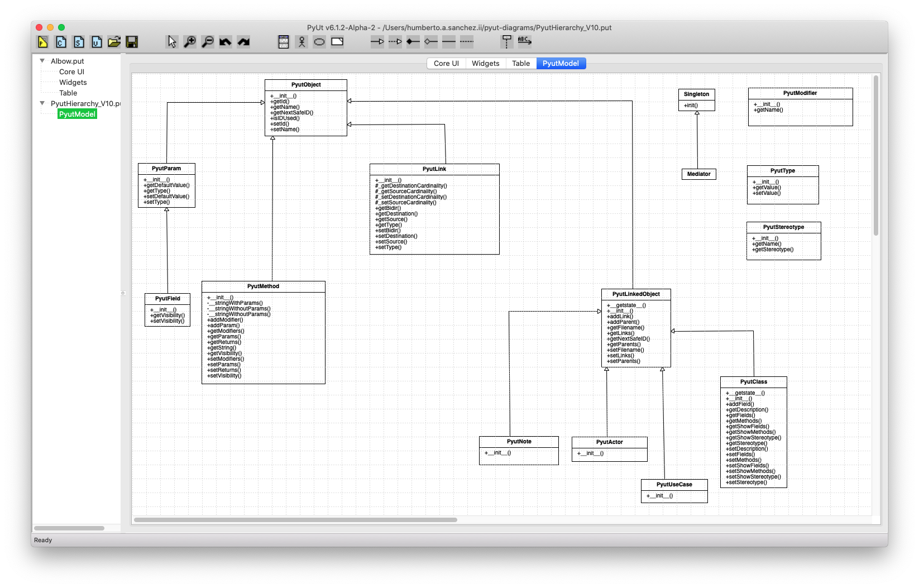This screenshot has height=588, width=919.
Task: Open a file with the folder icon
Action: (114, 42)
